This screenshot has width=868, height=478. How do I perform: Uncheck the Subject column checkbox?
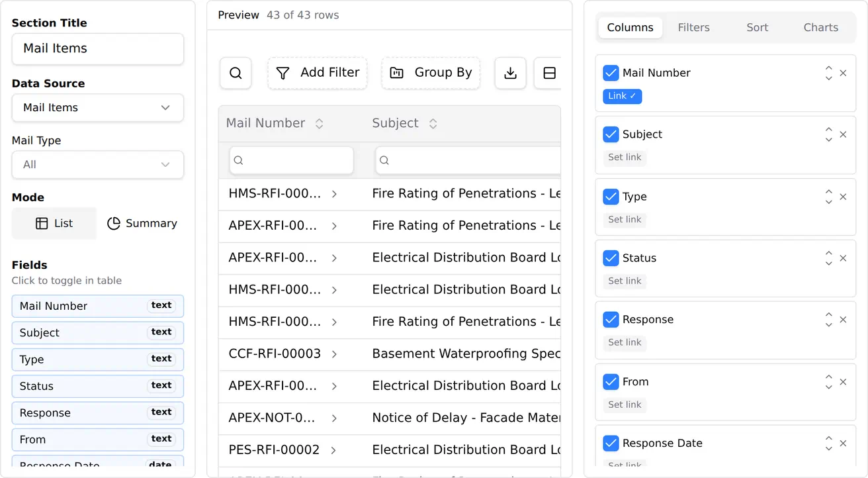pos(611,134)
